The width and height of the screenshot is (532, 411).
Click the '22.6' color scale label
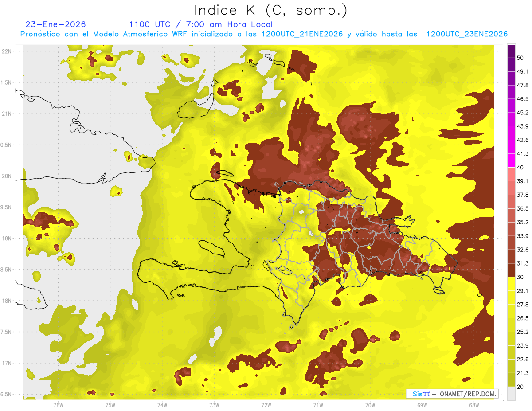pos(523,359)
